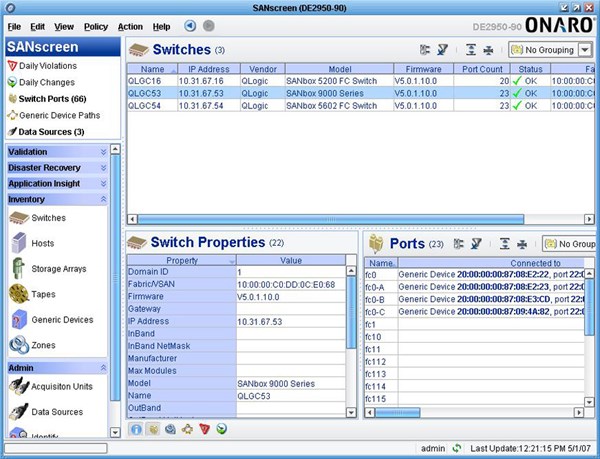Viewport: 600px width, 459px height.
Task: Click the Port Count column header
Action: 482,69
